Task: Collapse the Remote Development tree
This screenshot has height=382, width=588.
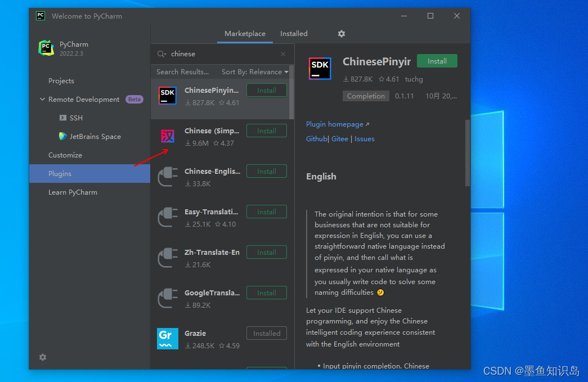Action: [x=42, y=100]
